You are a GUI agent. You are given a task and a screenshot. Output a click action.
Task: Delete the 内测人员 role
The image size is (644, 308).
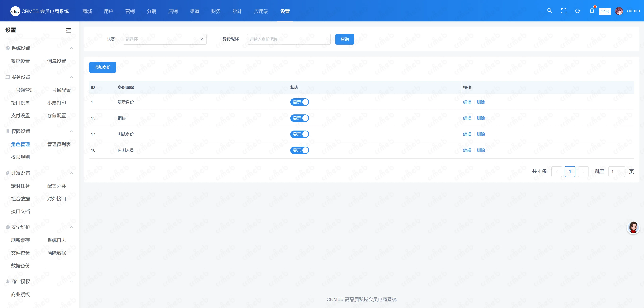point(481,150)
